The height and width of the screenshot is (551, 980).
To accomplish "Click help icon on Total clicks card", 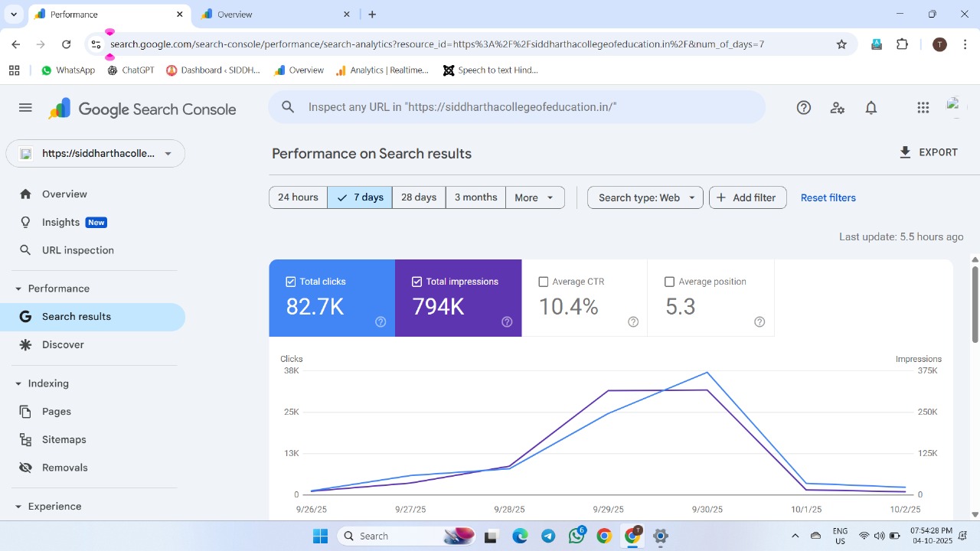I will [x=381, y=322].
